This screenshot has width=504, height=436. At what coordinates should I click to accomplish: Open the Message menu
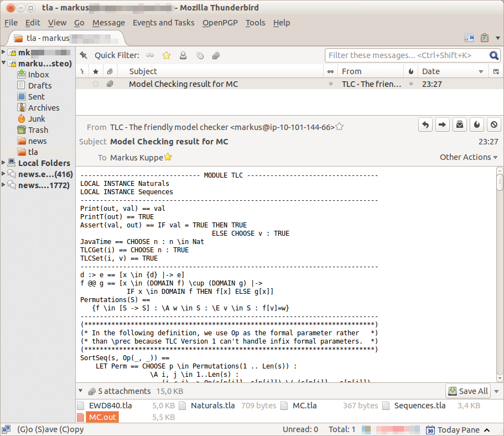[x=108, y=23]
